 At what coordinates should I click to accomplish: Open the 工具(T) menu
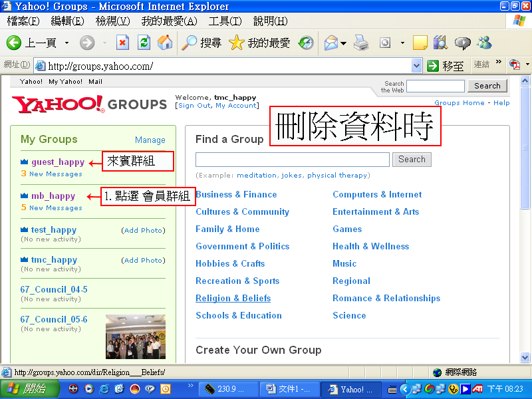pyautogui.click(x=224, y=21)
